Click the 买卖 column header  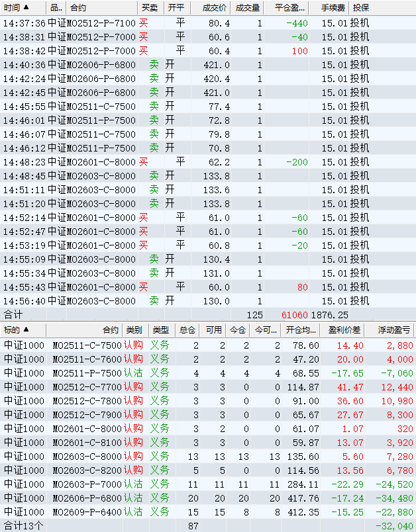150,8
